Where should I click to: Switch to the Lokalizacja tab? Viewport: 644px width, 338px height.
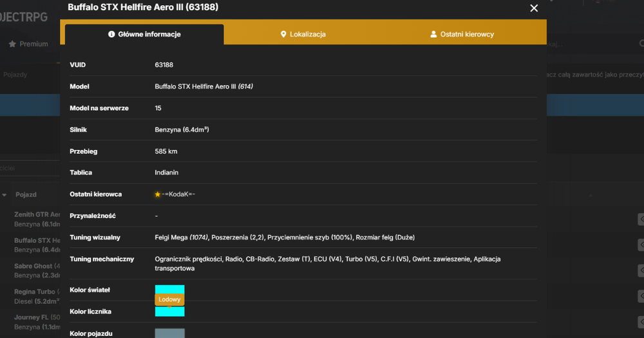(x=303, y=34)
